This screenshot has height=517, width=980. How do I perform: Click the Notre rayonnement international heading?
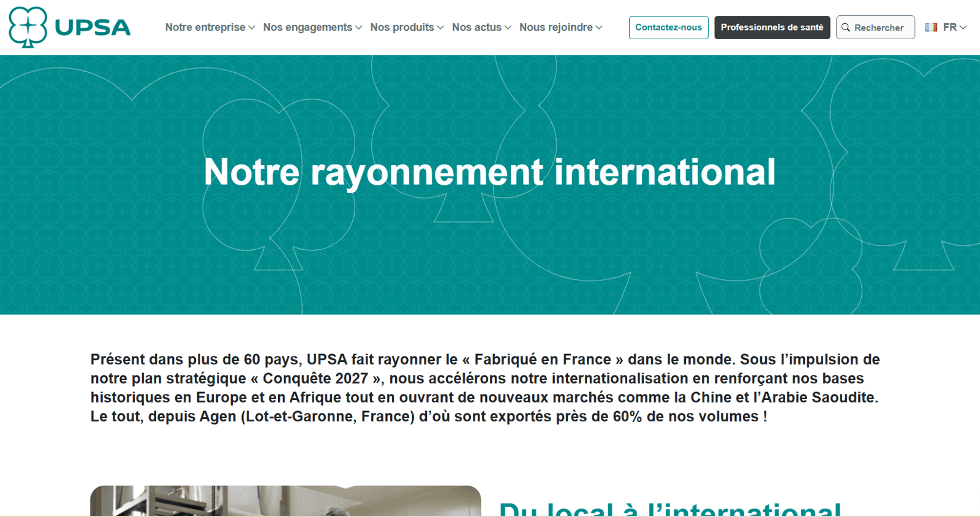point(489,172)
